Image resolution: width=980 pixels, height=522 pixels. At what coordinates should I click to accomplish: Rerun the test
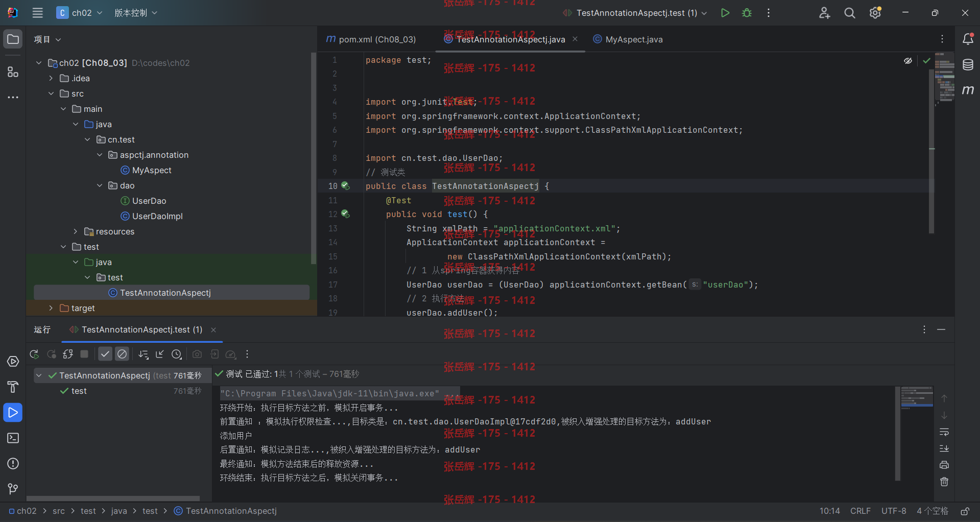[34, 354]
